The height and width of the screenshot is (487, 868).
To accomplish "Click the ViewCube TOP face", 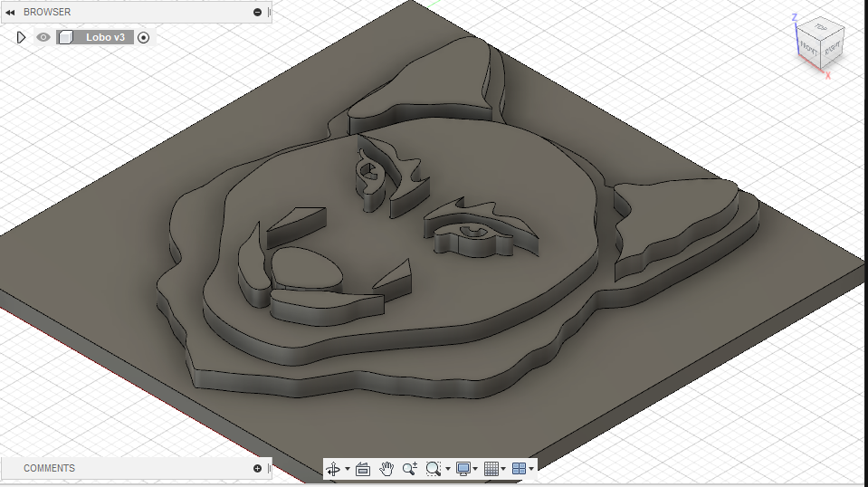I will point(822,28).
